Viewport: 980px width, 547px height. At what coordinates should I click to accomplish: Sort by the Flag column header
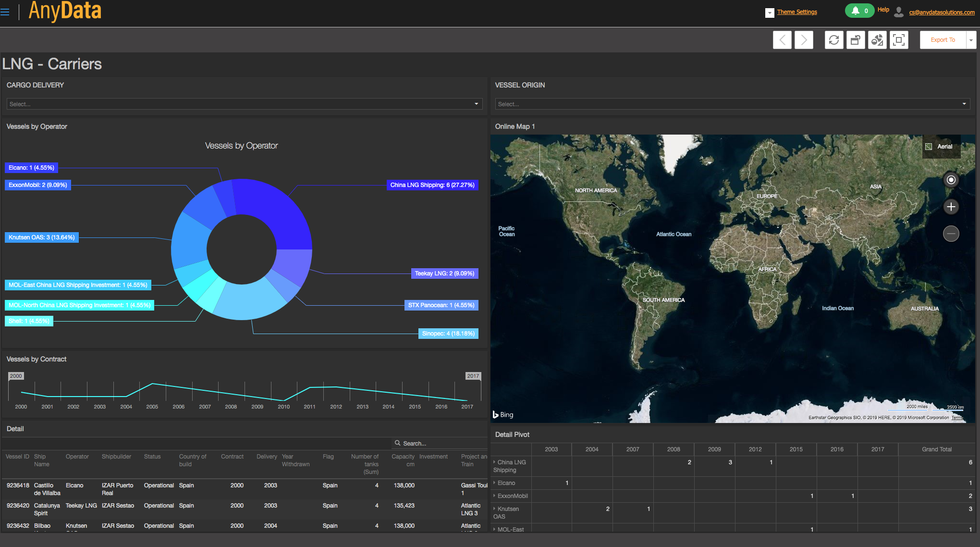point(328,457)
